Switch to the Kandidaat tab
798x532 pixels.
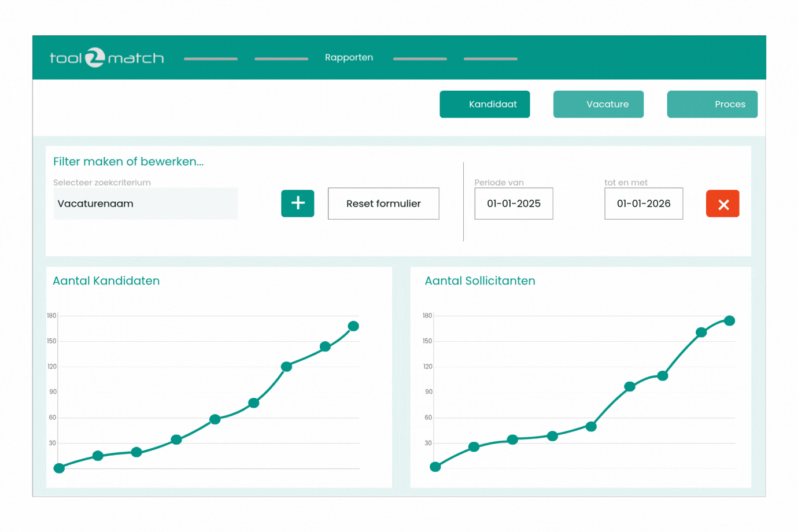coord(485,104)
